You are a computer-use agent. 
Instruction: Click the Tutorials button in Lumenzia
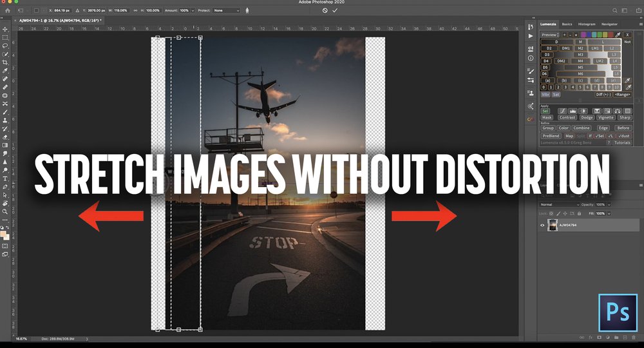click(x=622, y=142)
